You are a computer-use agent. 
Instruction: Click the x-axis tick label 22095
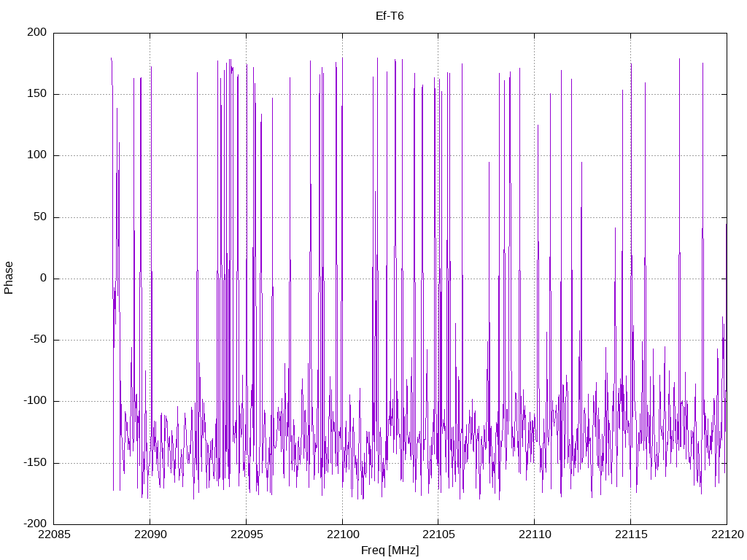tap(247, 534)
